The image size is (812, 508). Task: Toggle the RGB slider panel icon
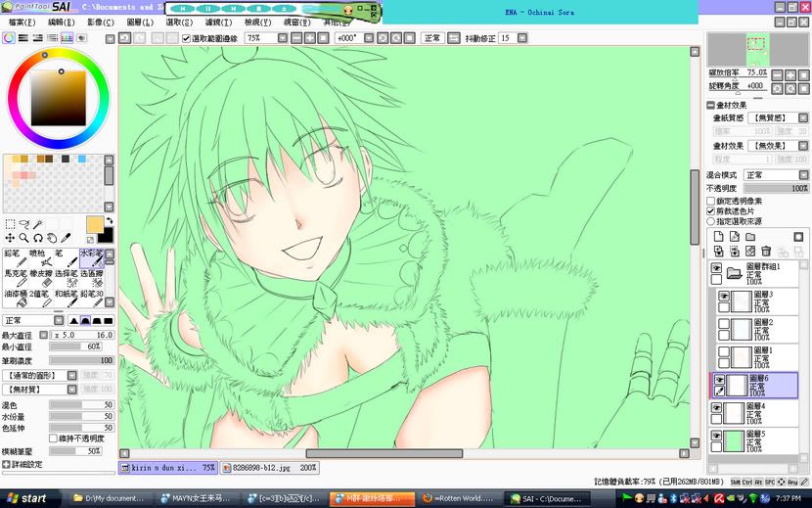tap(23, 38)
